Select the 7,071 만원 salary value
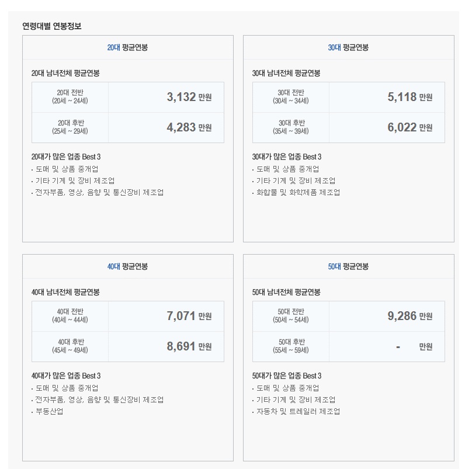Image resolution: width=472 pixels, height=476 pixels. 189,316
